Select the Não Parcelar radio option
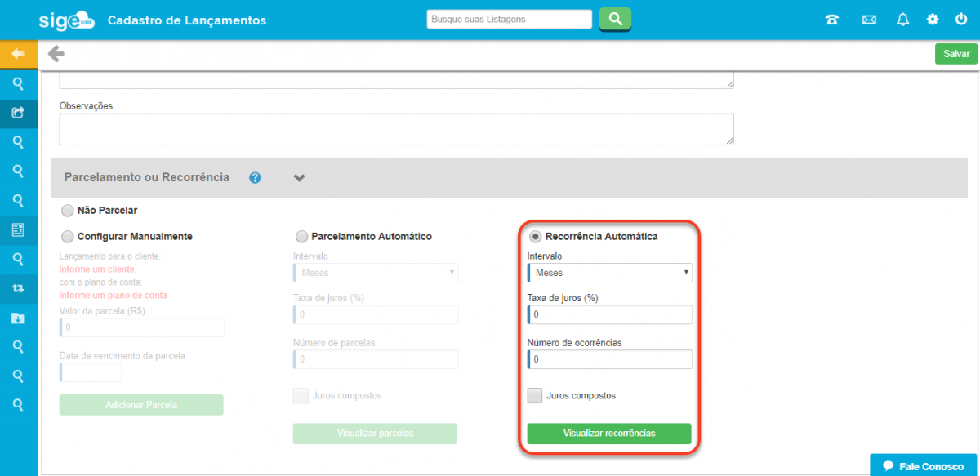The image size is (980, 476). [67, 210]
